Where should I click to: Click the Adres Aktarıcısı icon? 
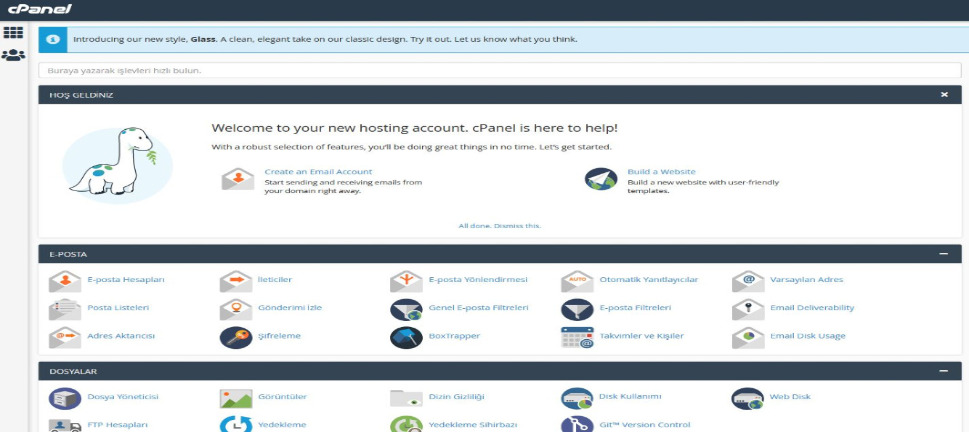pyautogui.click(x=65, y=337)
